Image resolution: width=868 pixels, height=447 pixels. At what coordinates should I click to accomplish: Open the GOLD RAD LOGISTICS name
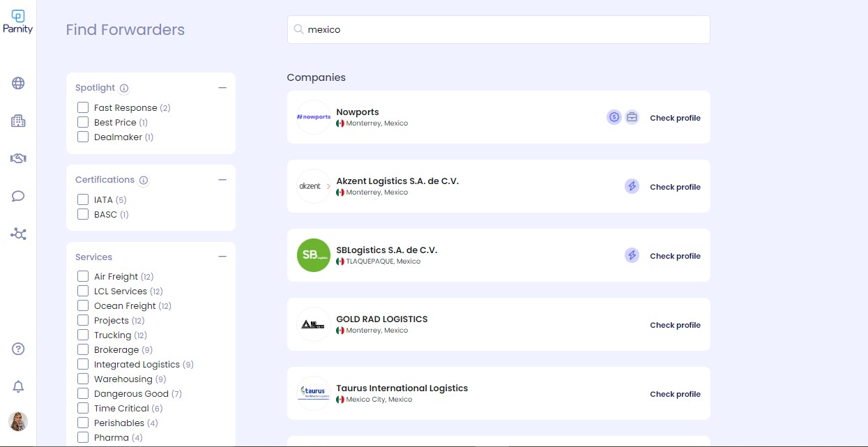[382, 319]
